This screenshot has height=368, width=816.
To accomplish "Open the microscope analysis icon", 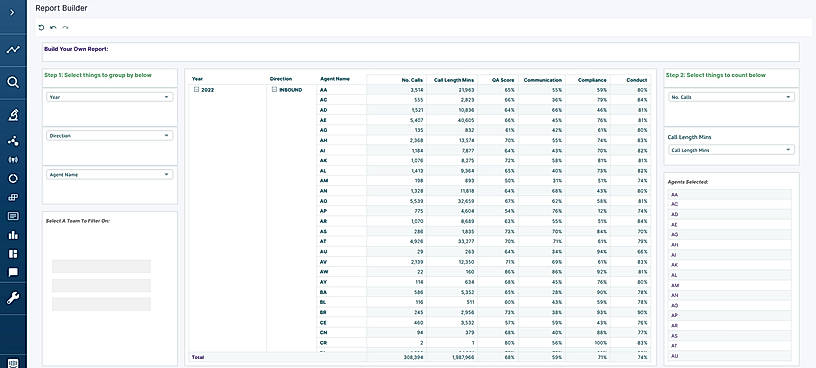I will (x=13, y=115).
